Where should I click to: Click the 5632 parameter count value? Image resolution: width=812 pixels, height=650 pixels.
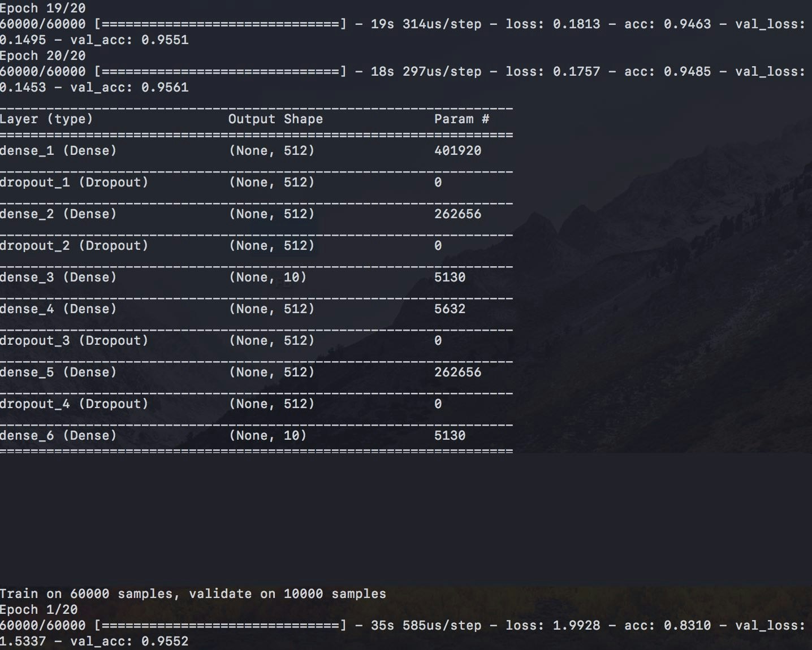pos(450,309)
